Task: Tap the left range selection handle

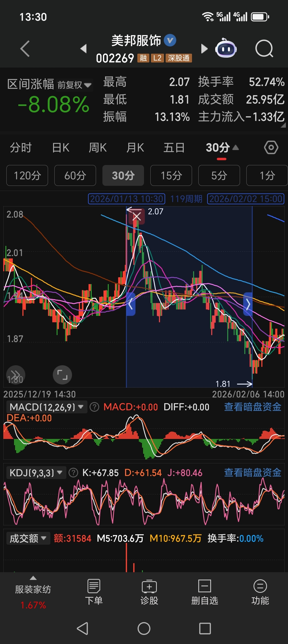Action: point(130,304)
